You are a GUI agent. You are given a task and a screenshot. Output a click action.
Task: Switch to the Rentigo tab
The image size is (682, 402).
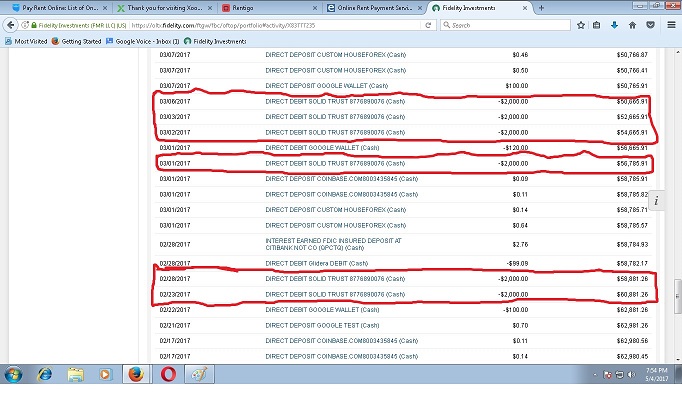(269, 8)
